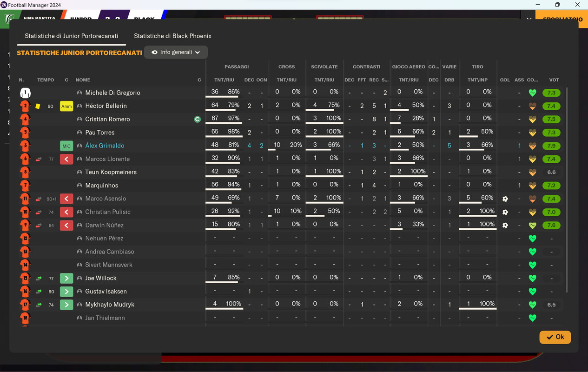Image resolution: width=588 pixels, height=372 pixels.
Task: Confirm with the Ok button
Action: pyautogui.click(x=555, y=337)
